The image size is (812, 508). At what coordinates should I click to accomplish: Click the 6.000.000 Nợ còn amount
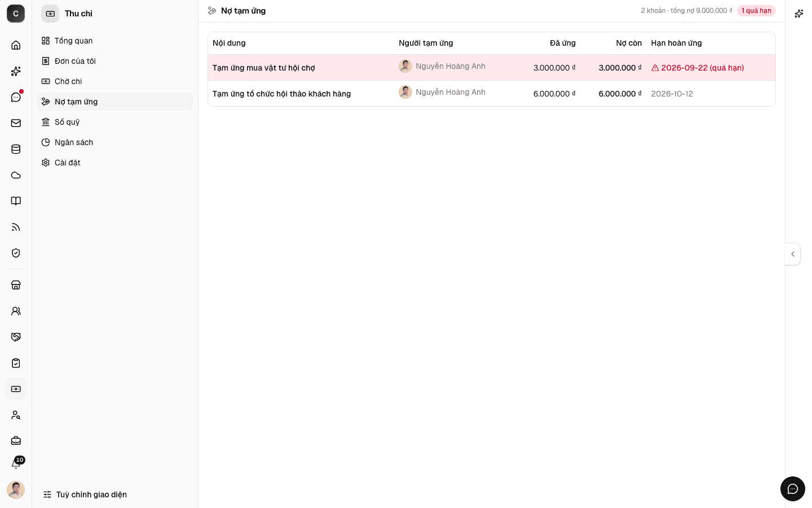click(x=620, y=94)
